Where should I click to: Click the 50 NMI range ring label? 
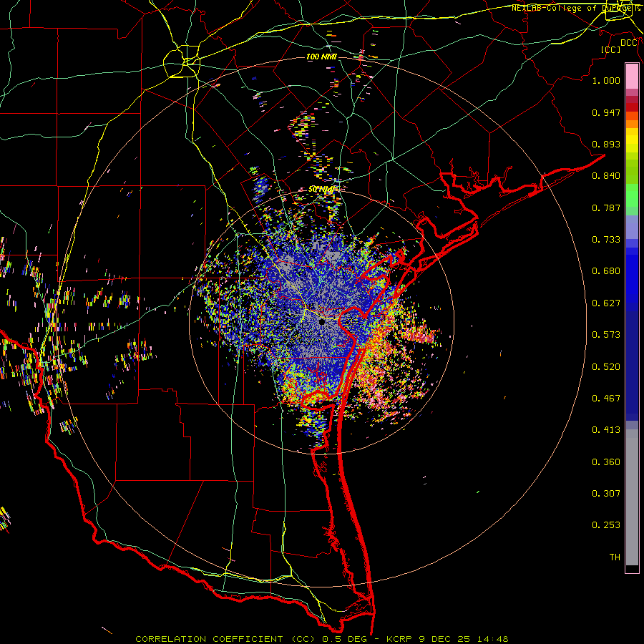tap(321, 190)
